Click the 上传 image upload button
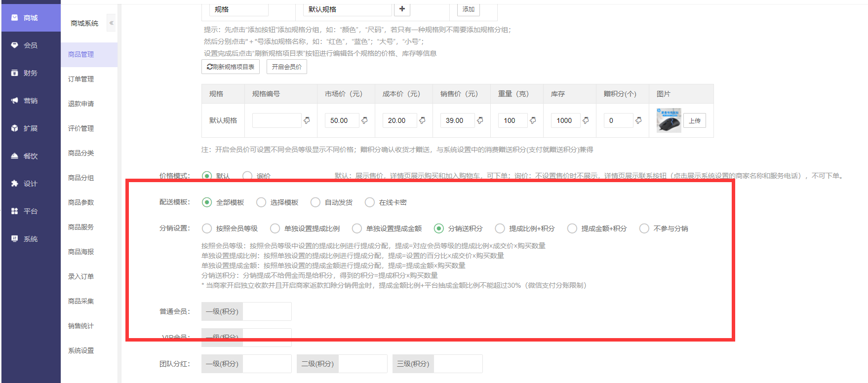The image size is (868, 383). pos(695,120)
